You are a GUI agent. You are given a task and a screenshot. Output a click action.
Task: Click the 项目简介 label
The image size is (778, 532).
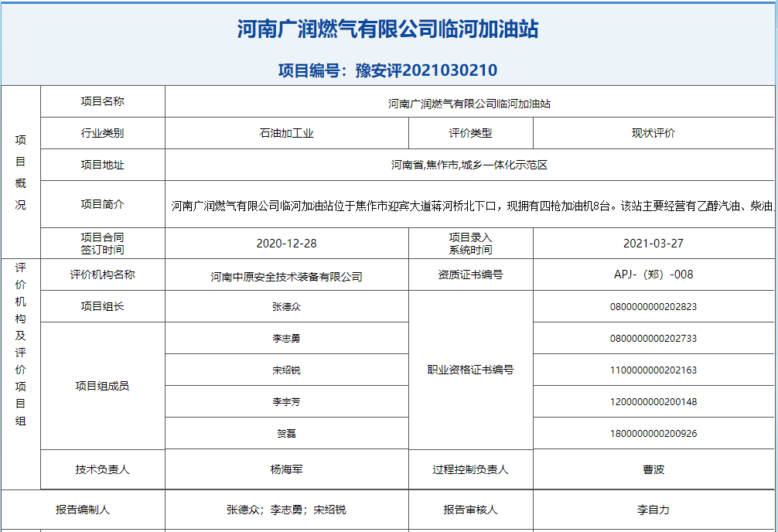(103, 204)
